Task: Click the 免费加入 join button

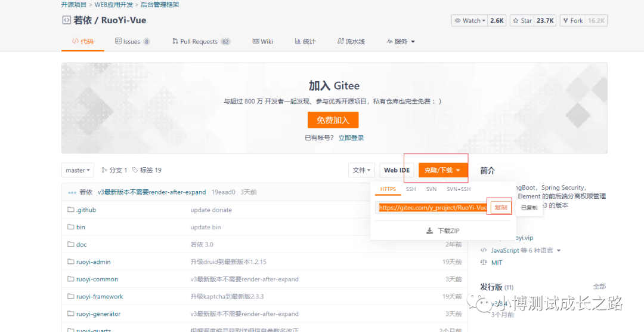Action: 333,120
